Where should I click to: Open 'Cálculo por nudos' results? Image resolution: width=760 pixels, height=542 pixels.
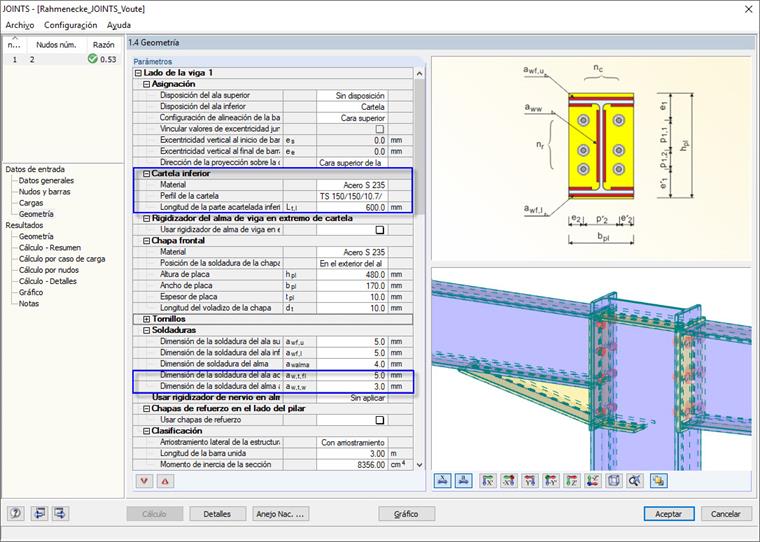pyautogui.click(x=48, y=270)
